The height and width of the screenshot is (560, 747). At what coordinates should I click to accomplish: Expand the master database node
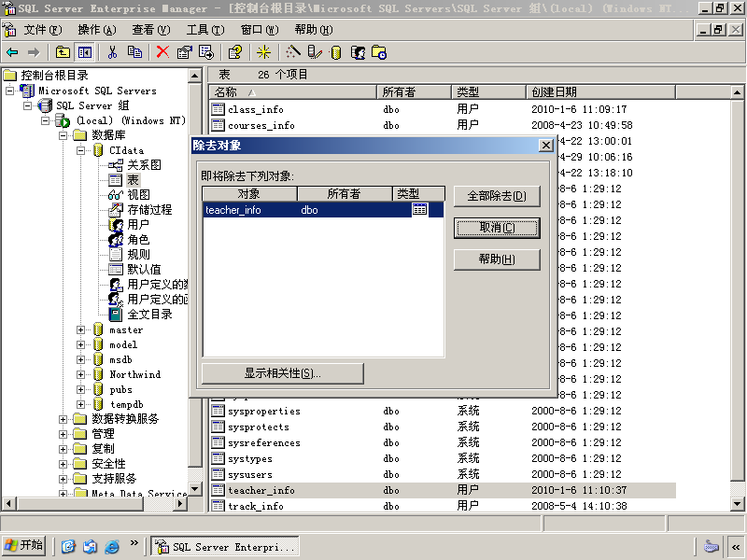pyautogui.click(x=80, y=329)
